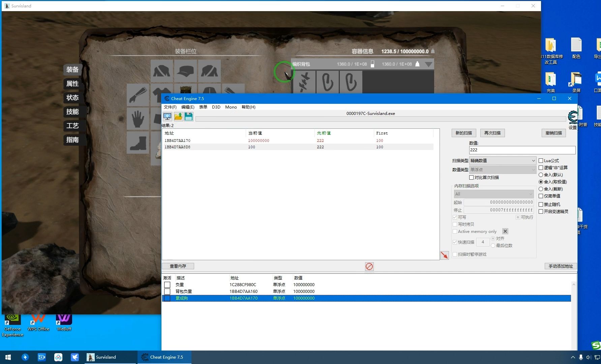Select the arm guard equipment slot
This screenshot has width=601, height=364.
pyautogui.click(x=138, y=95)
